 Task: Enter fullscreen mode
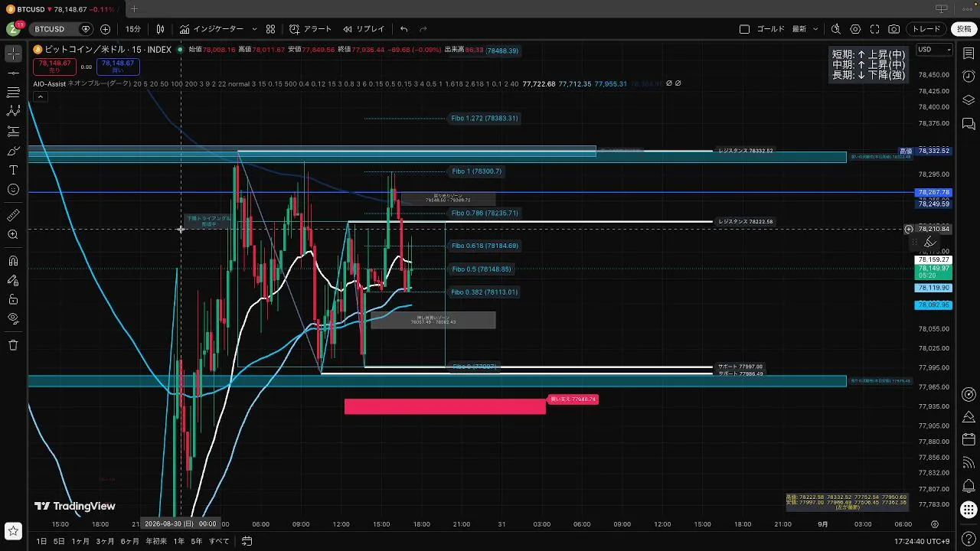pyautogui.click(x=874, y=29)
